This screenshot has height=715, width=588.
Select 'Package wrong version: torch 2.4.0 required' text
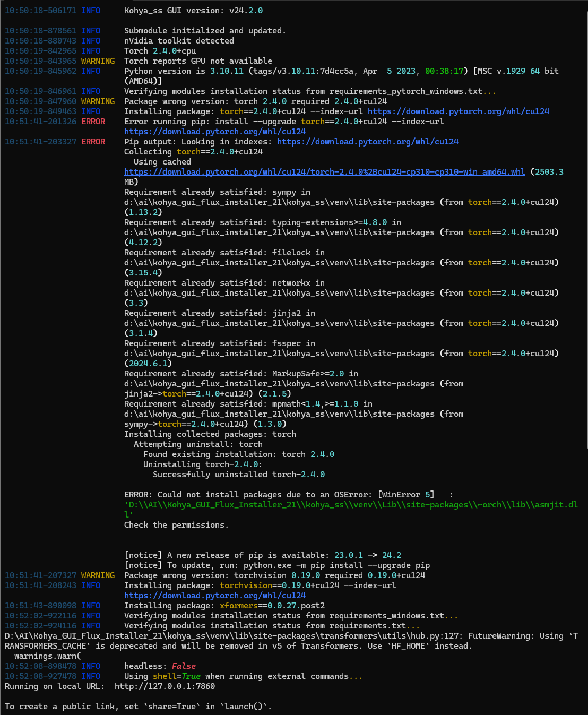(227, 101)
